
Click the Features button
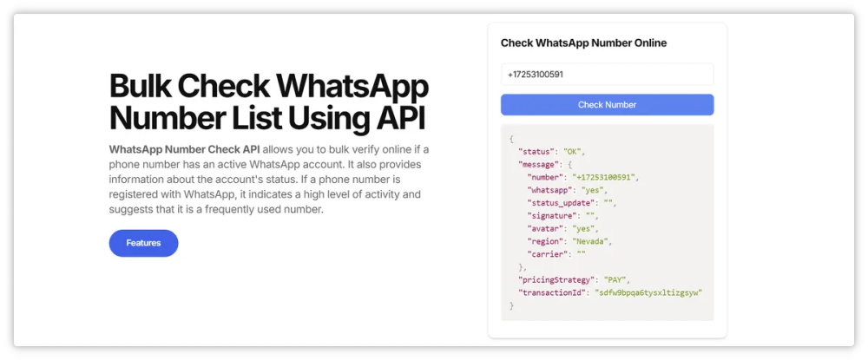click(x=143, y=243)
